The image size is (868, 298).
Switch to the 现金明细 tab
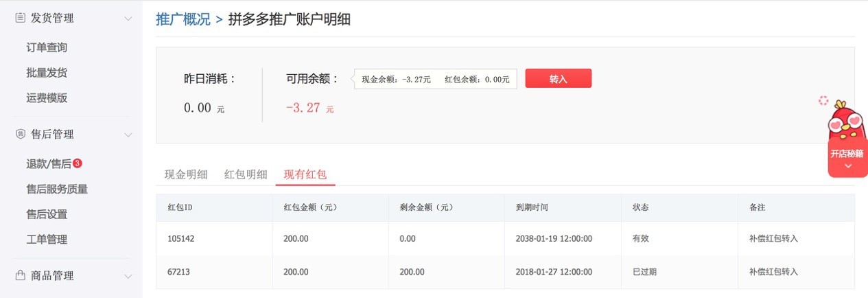186,174
